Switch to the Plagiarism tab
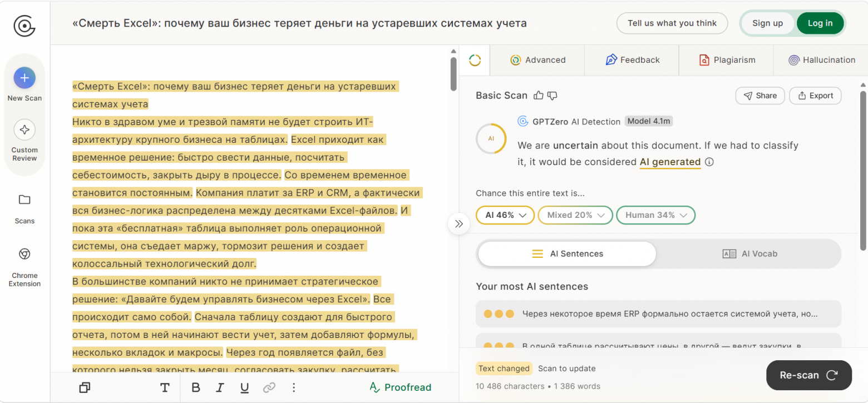 [727, 60]
